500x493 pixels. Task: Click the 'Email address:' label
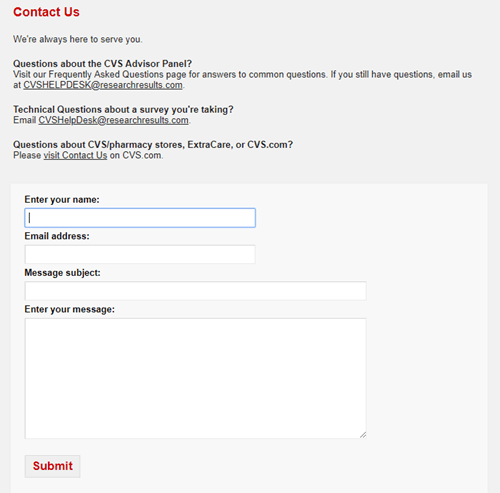point(57,236)
